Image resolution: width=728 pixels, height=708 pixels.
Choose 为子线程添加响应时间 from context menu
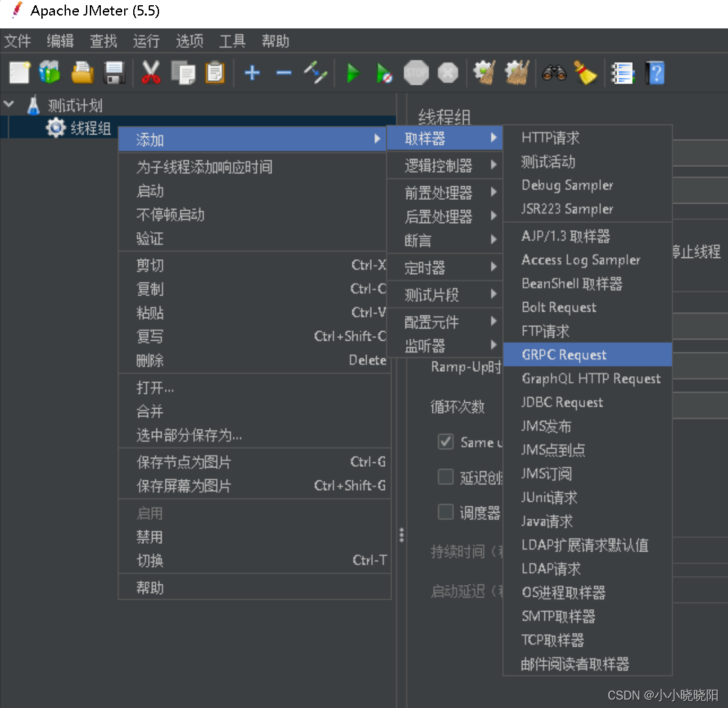tap(255, 167)
